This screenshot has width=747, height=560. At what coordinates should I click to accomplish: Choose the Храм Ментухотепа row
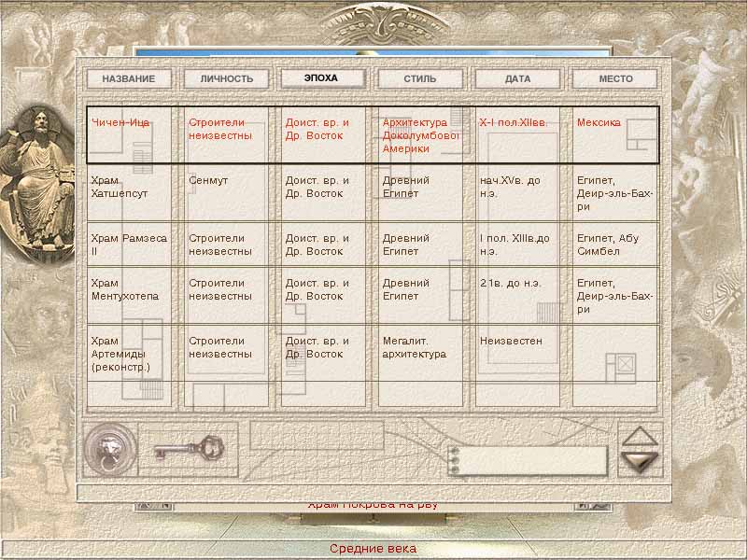pyautogui.click(x=125, y=289)
